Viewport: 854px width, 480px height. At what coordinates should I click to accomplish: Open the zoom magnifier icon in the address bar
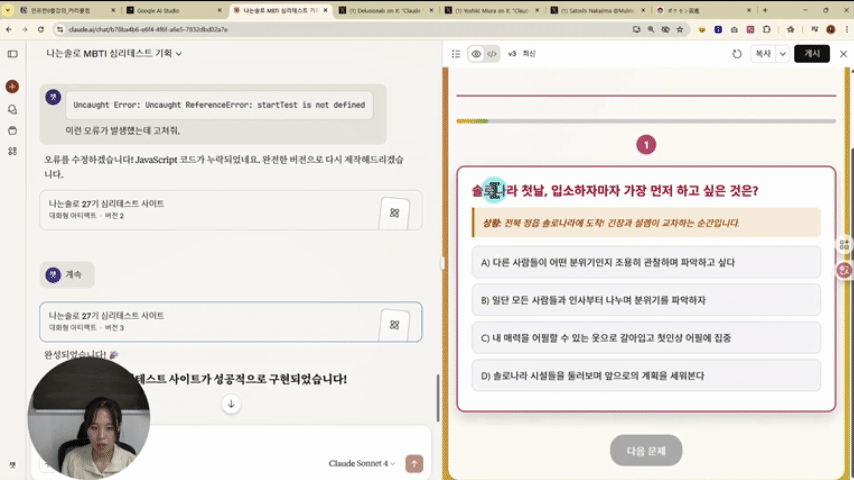click(651, 29)
